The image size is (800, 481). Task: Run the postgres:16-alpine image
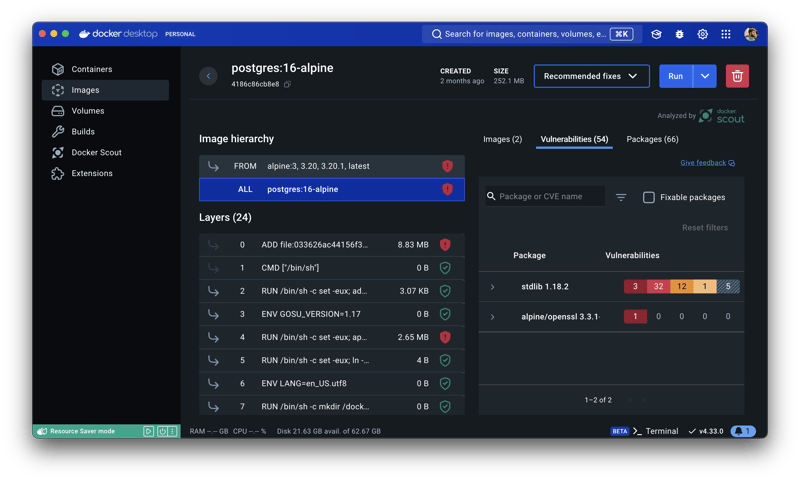point(676,76)
